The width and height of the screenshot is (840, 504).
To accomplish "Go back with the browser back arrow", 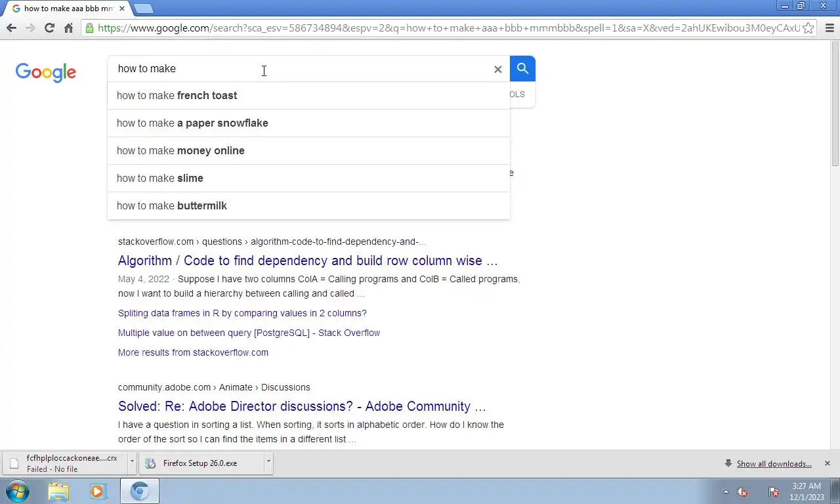I will pos(11,28).
